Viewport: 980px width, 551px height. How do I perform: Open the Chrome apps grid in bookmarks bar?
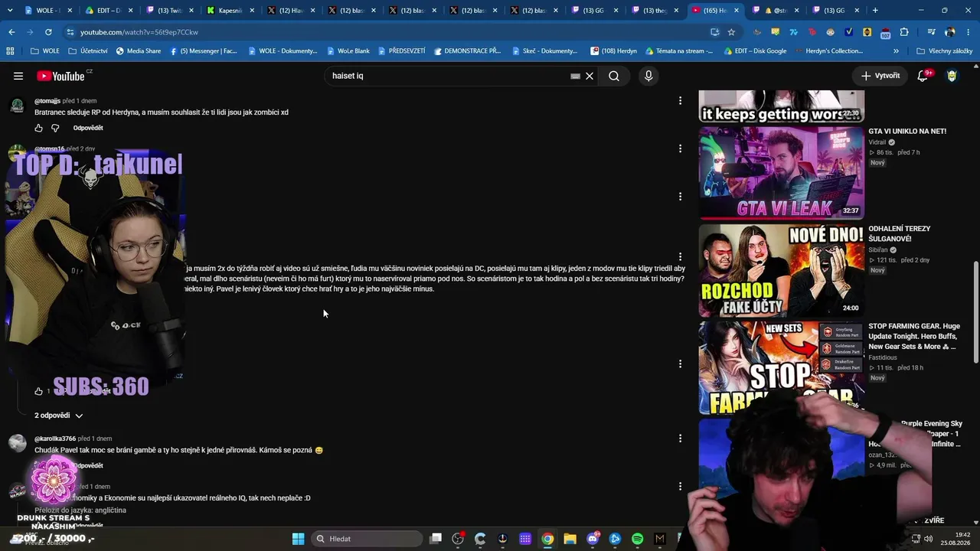10,51
